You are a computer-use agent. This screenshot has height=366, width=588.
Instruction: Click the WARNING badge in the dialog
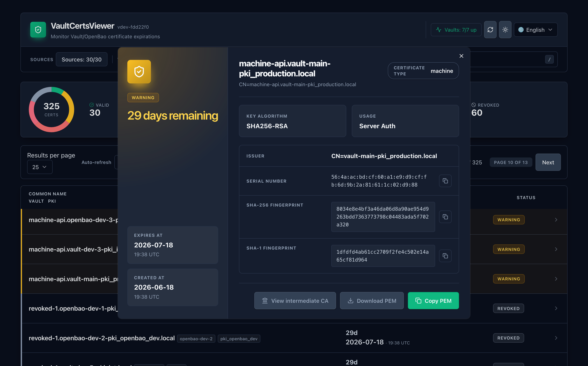tap(143, 98)
